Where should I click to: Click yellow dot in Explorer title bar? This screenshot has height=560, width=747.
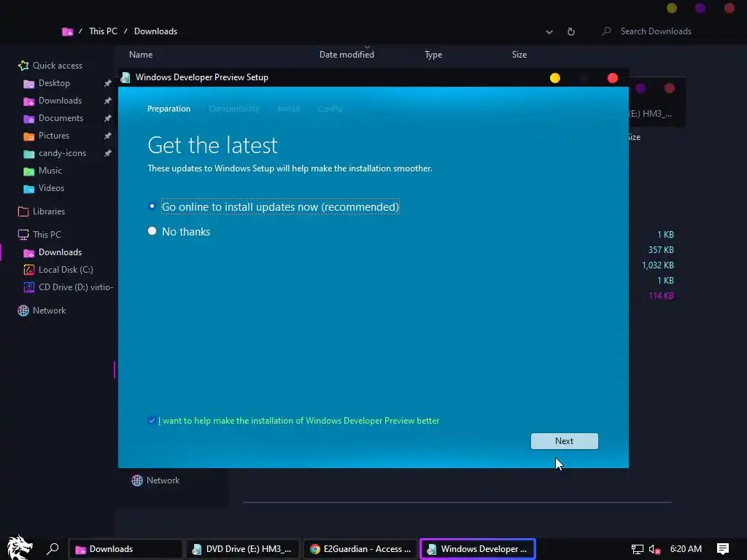tap(672, 8)
